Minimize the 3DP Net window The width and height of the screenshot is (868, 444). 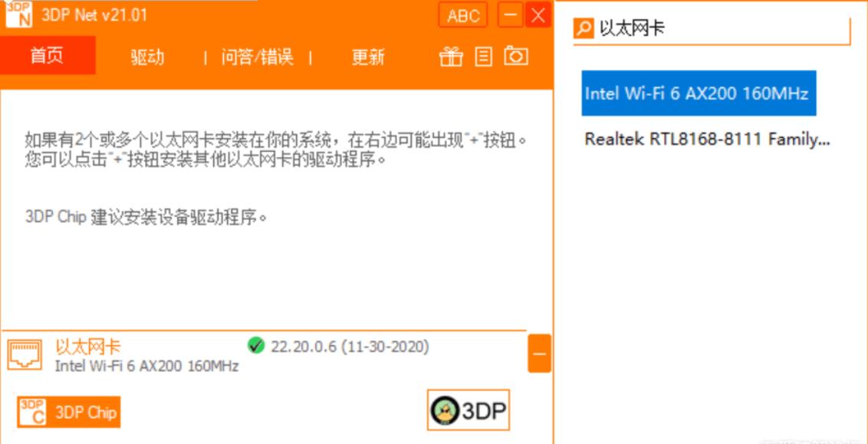[x=511, y=15]
